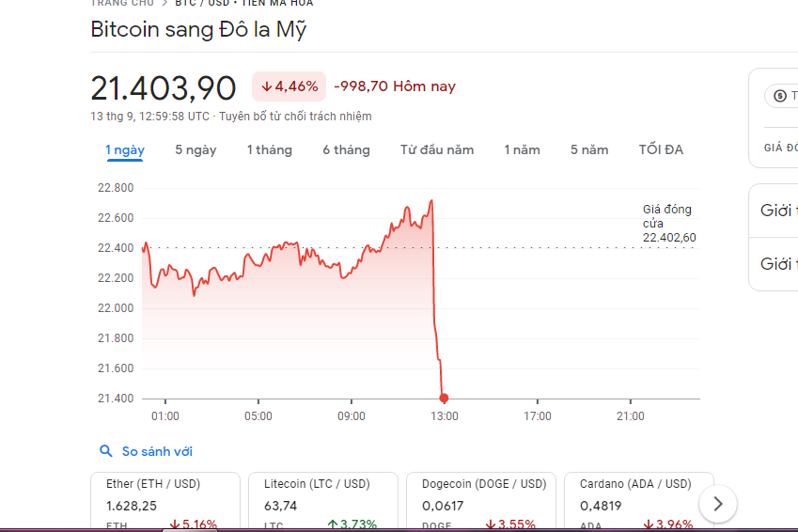Select the 1 tháng chart range

point(269,150)
